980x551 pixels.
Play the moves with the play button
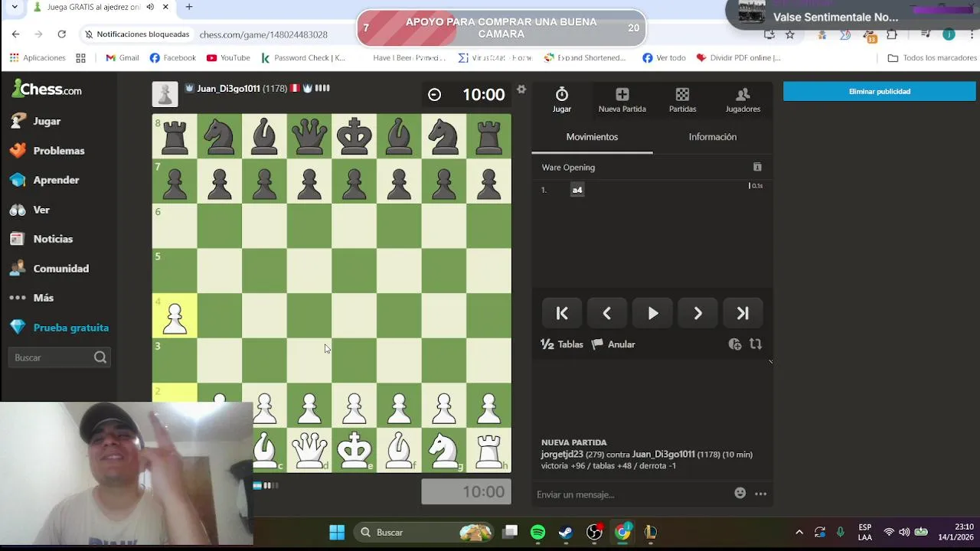[x=652, y=313]
